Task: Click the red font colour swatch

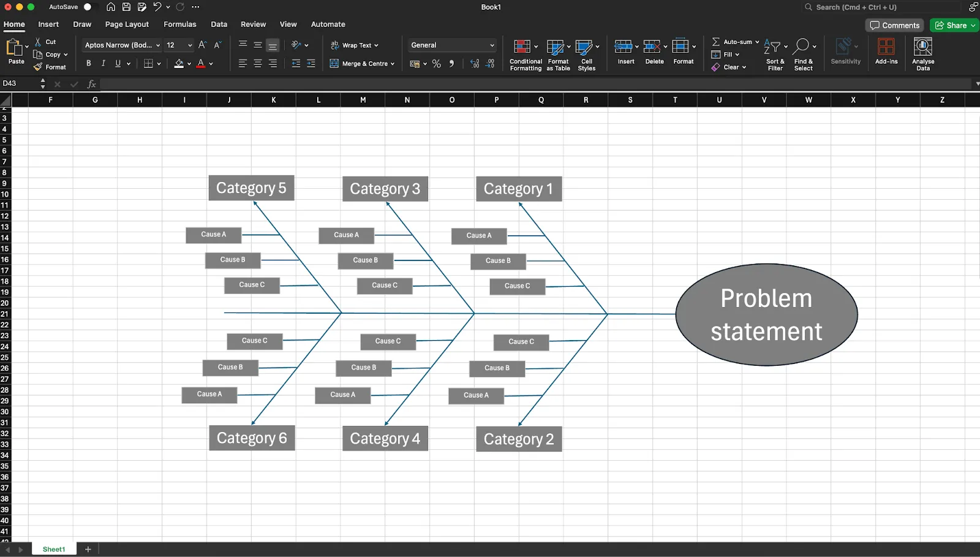Action: pyautogui.click(x=200, y=63)
